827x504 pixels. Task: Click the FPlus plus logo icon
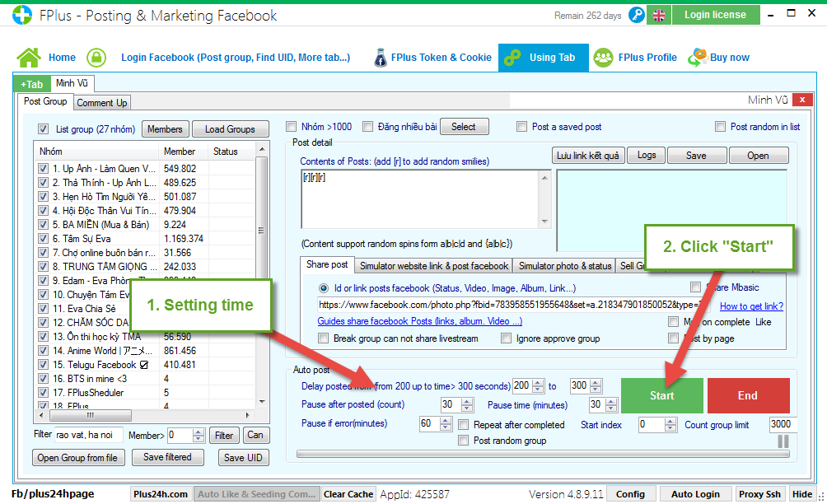(x=22, y=15)
